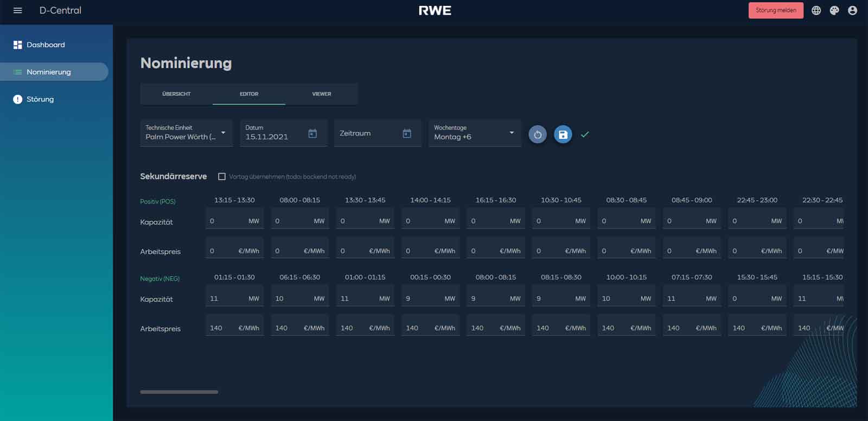Click the globe language icon
Image resolution: width=868 pixels, height=421 pixels.
(816, 10)
